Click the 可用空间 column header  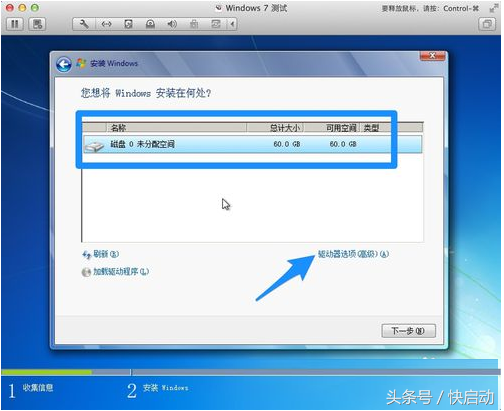(x=332, y=128)
